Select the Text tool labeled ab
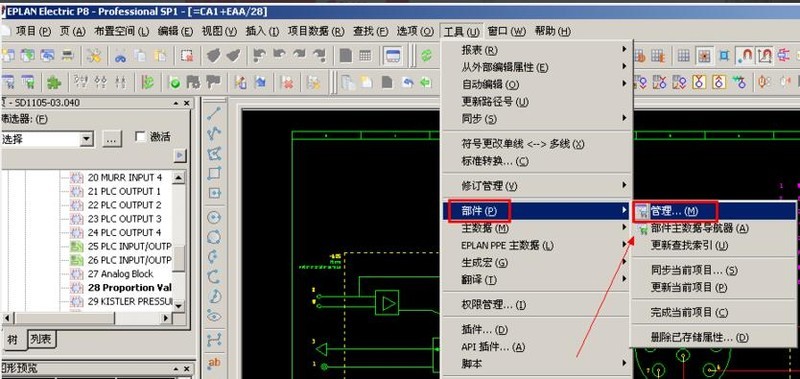Screen dimensions: 800x379 pyautogui.click(x=214, y=363)
